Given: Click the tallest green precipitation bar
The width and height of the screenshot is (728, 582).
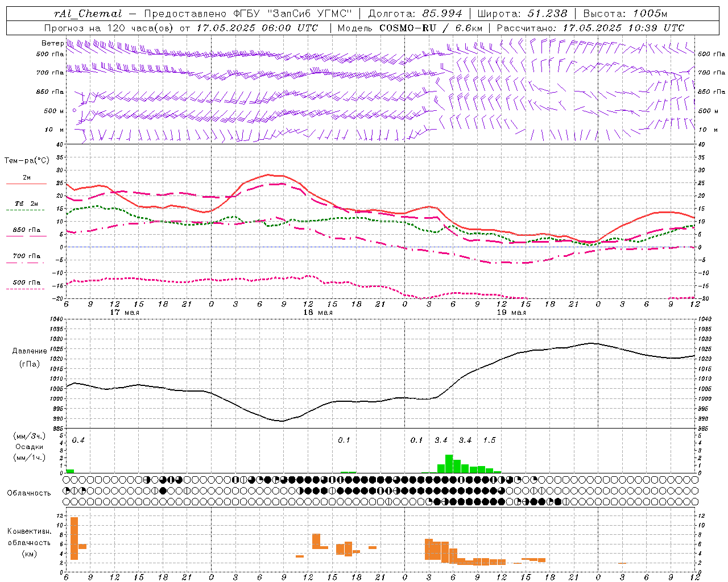Looking at the screenshot, I should pos(449,464).
